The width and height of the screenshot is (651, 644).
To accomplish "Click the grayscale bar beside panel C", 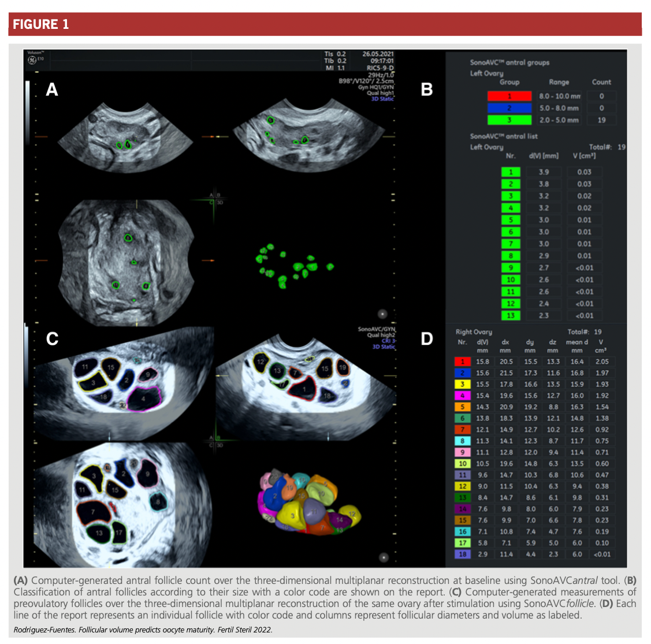I will point(27,357).
